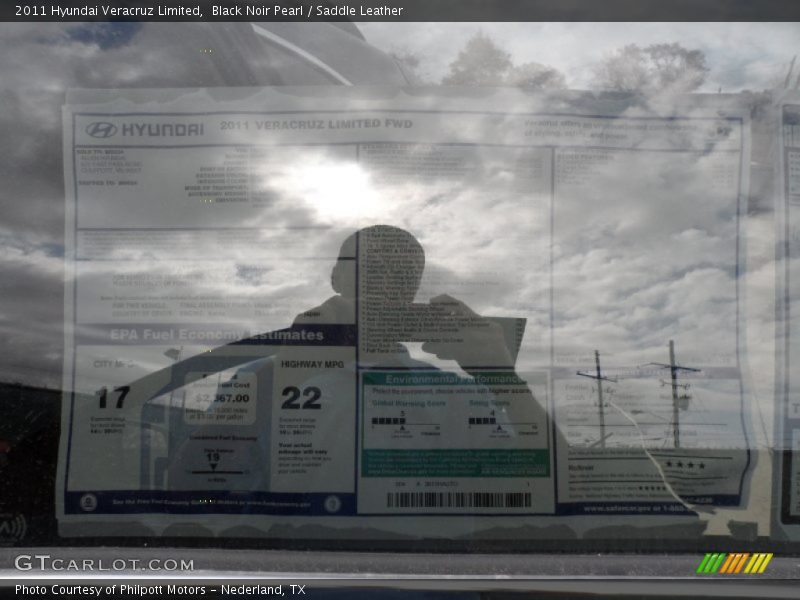This screenshot has width=800, height=600.
Task: Click the "Global Warming Score" label
Action: click(409, 403)
